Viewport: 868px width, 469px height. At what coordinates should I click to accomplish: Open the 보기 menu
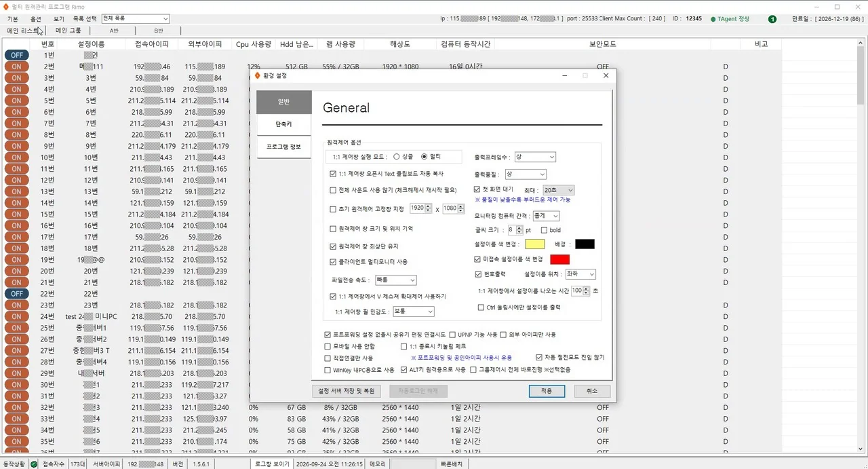pyautogui.click(x=59, y=19)
